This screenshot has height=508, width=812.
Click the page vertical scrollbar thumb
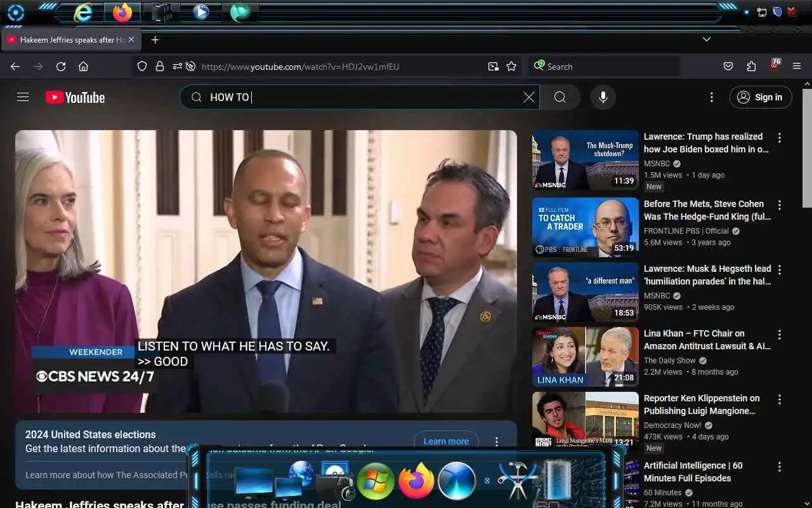click(807, 148)
